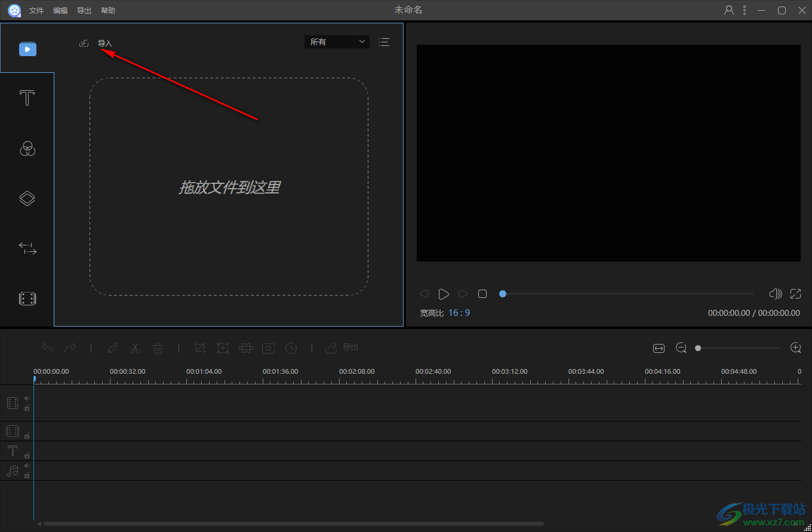Click the music track note icon

pos(13,471)
